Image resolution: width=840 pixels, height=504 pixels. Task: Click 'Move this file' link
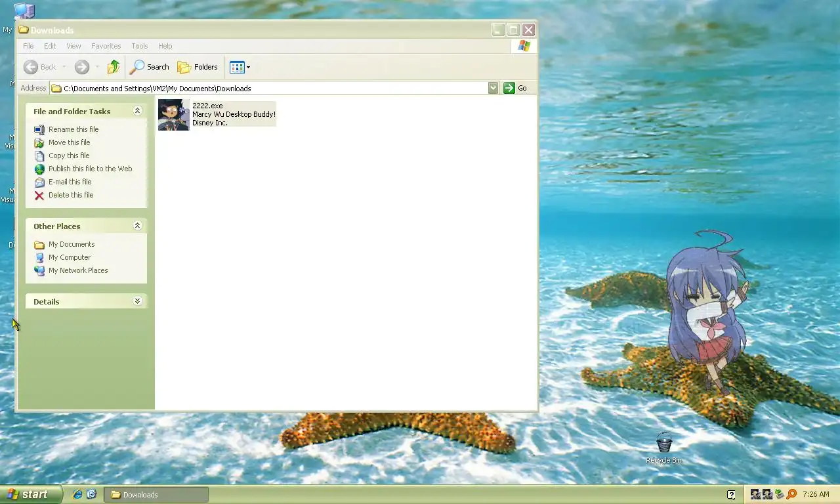tap(70, 142)
